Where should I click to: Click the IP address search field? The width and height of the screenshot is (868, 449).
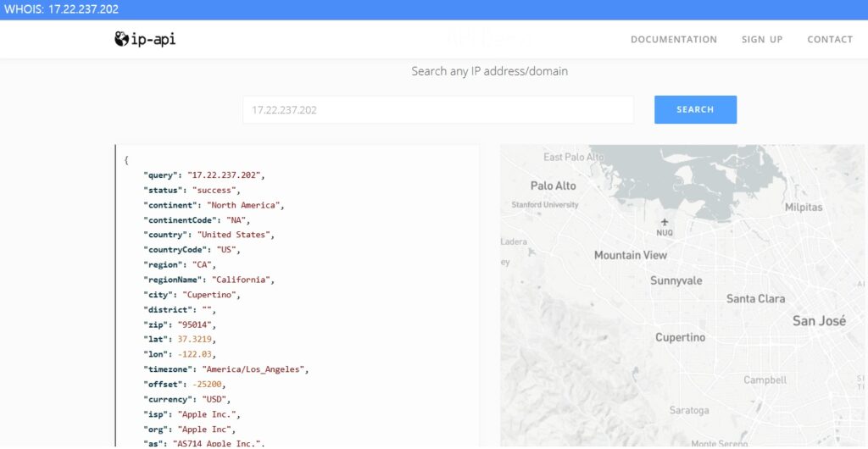[x=438, y=109]
